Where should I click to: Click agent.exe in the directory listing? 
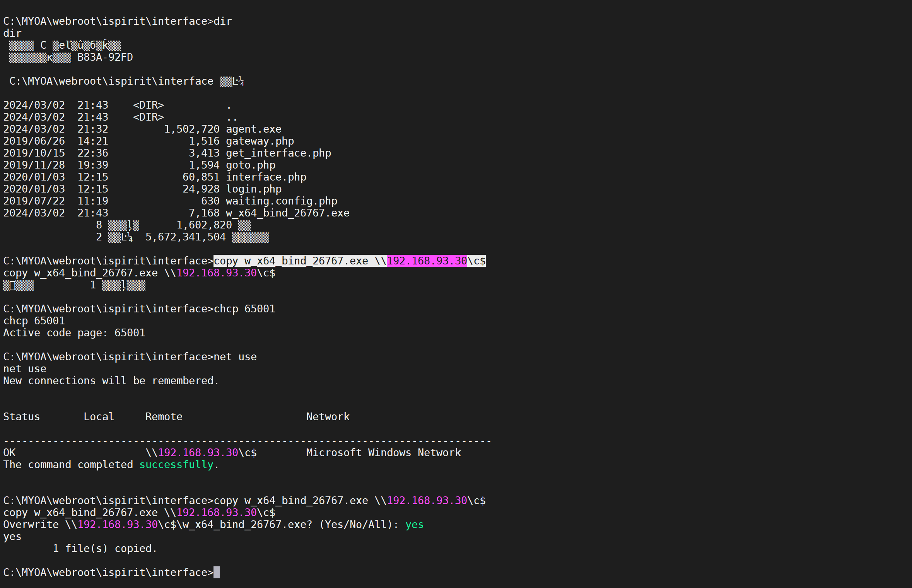[x=253, y=129]
